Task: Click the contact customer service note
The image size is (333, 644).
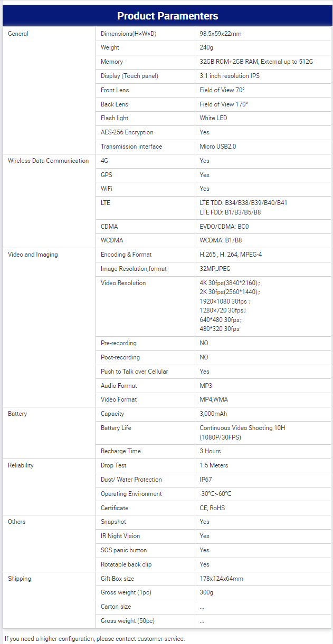Action: click(95, 639)
